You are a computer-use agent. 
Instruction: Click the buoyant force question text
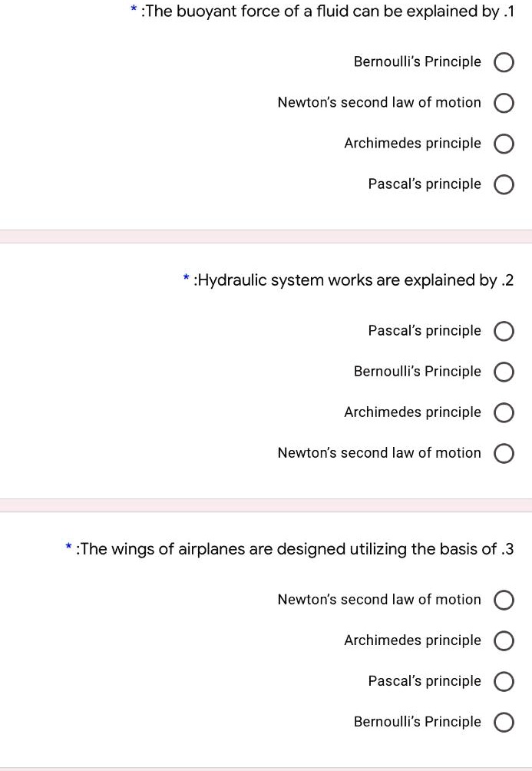point(330,12)
